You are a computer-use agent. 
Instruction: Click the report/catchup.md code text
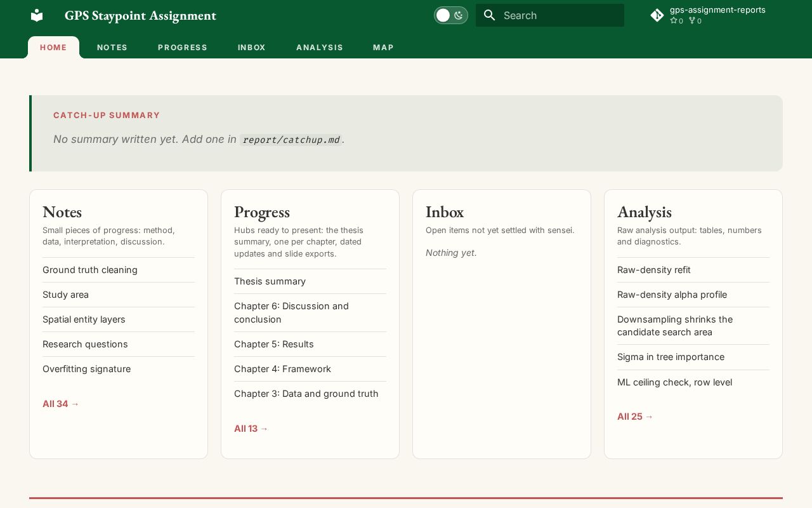click(x=291, y=140)
